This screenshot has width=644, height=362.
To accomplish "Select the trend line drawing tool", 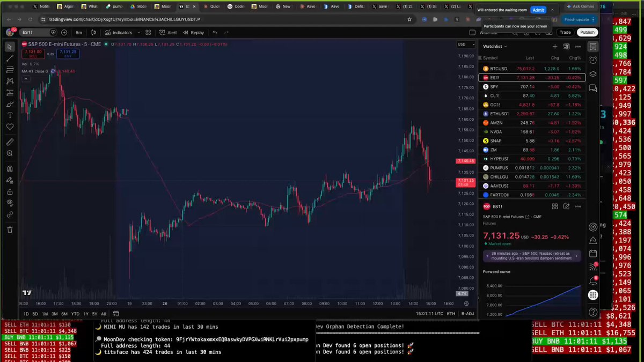I will (10, 58).
